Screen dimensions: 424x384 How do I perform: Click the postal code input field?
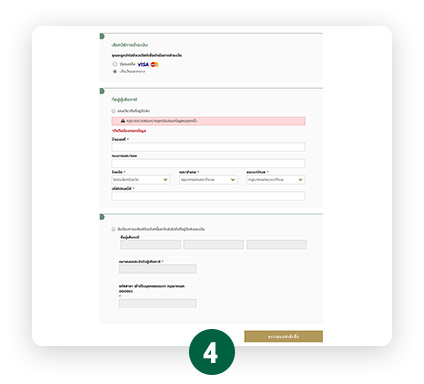[x=208, y=196]
